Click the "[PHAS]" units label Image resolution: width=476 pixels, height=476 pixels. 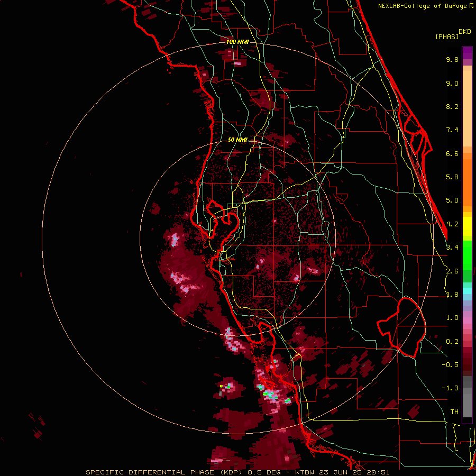pyautogui.click(x=447, y=37)
